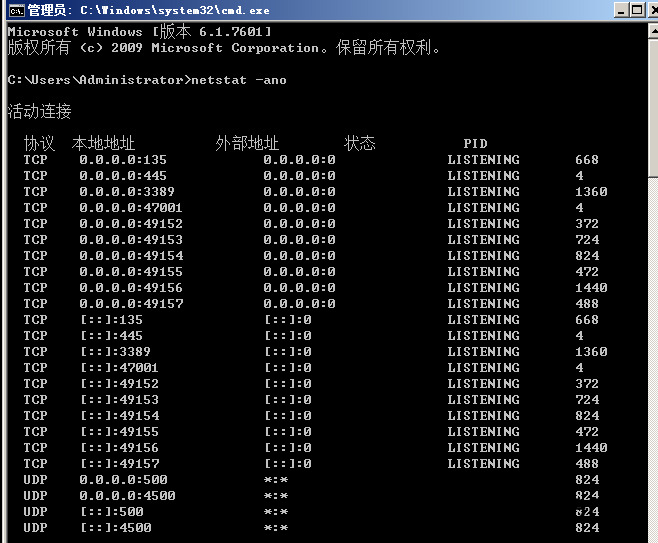Open the cmd system menu icon
This screenshot has width=658, height=543.
(x=17, y=10)
